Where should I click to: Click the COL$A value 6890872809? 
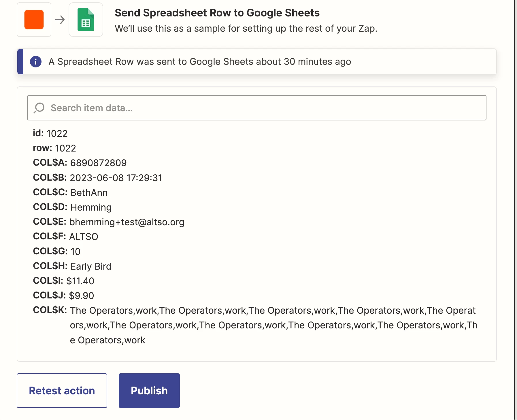pyautogui.click(x=98, y=163)
